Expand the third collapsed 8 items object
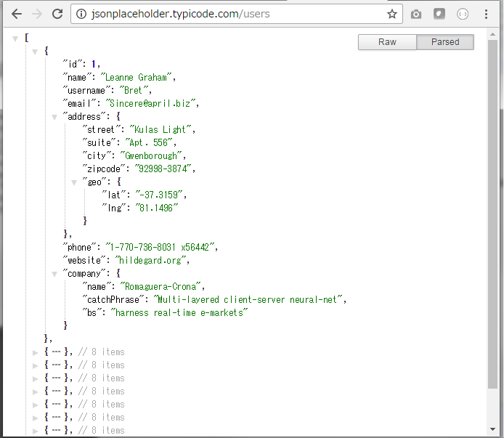 pos(35,379)
